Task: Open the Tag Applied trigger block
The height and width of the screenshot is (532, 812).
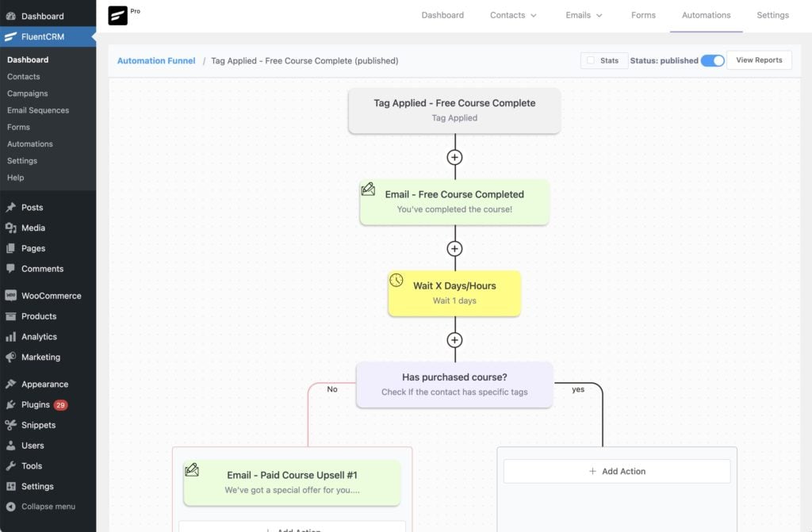Action: [x=454, y=111]
